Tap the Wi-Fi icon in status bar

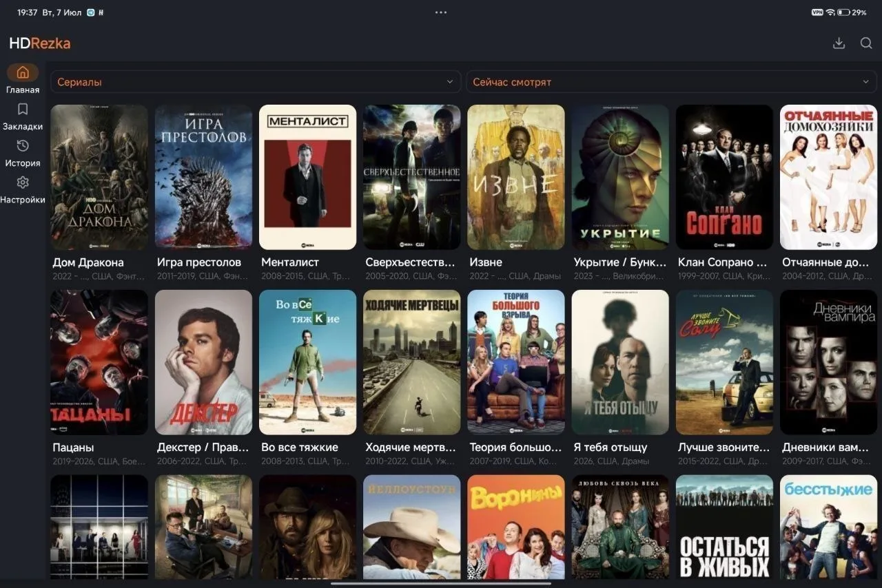pyautogui.click(x=830, y=12)
